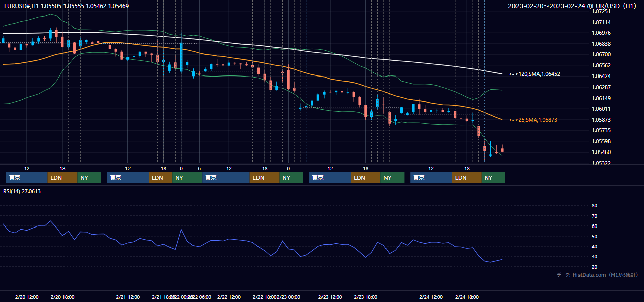Select price level 1.06149 on the axis
Screen dimensions: 644x302
pos(601,98)
